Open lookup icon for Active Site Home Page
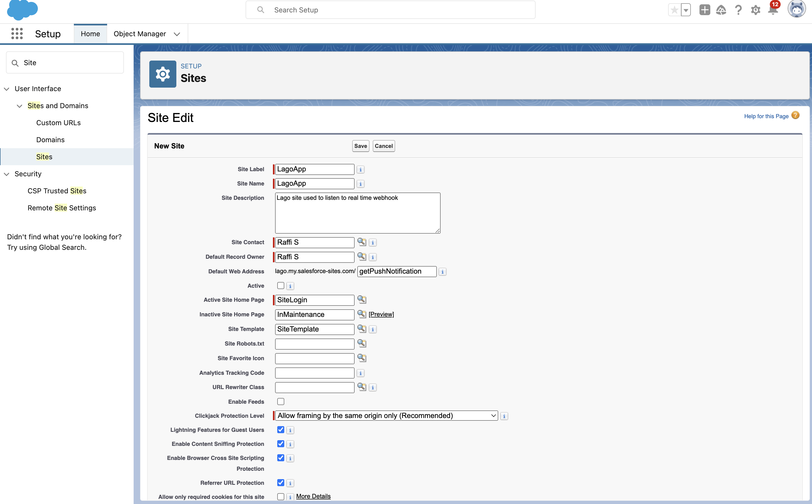Image resolution: width=812 pixels, height=504 pixels. [x=362, y=299]
